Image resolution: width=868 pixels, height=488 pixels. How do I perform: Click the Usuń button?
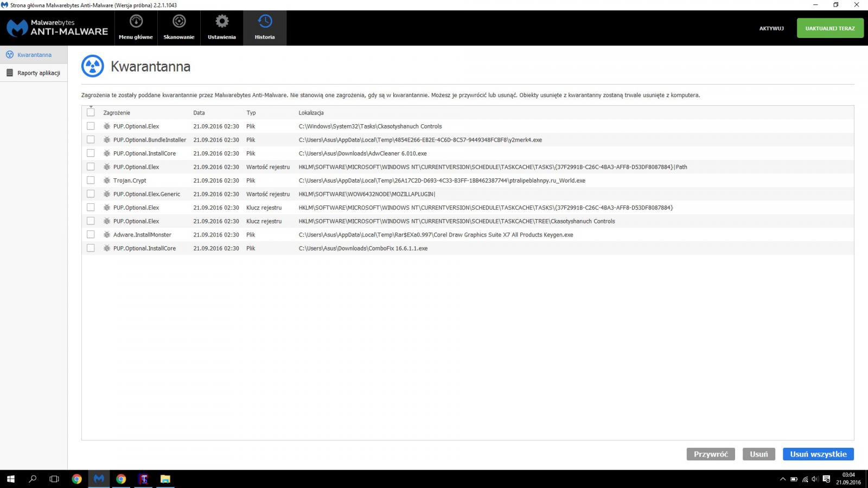pos(759,454)
